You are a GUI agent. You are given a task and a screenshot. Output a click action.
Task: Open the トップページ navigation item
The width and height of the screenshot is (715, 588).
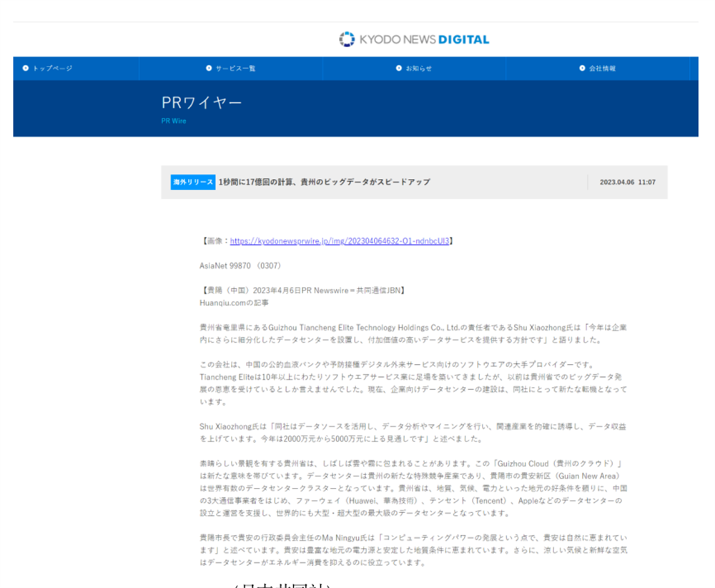[52, 69]
